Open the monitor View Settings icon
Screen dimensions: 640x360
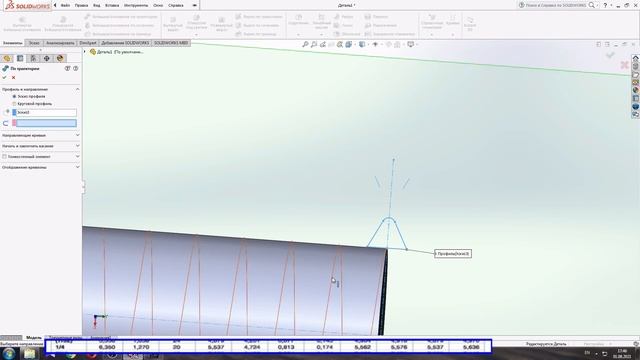tap(411, 44)
